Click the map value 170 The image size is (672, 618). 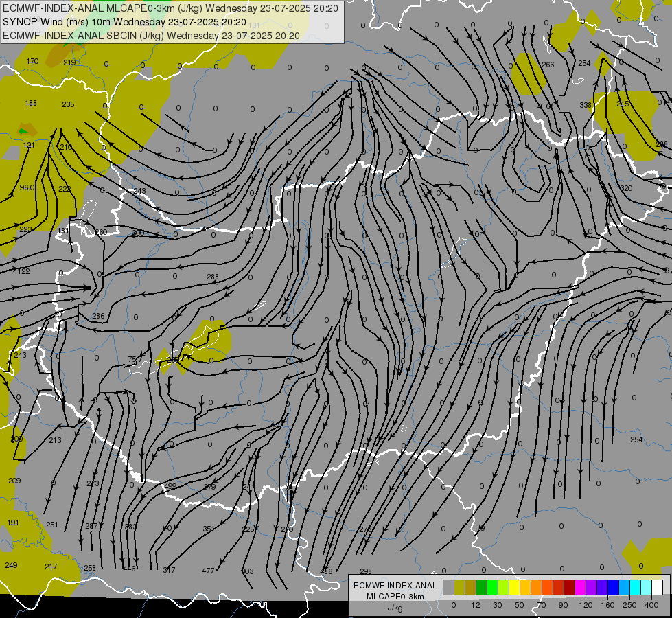click(32, 61)
